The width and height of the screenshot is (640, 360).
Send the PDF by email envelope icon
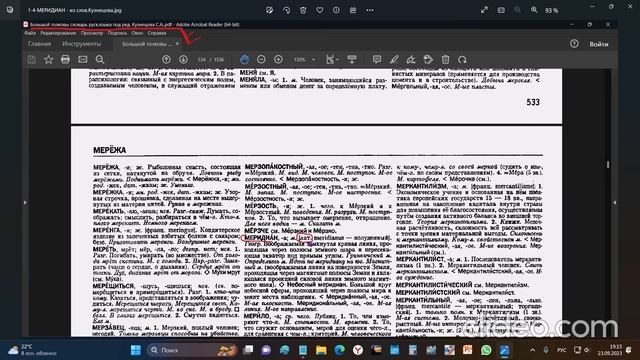coord(82,60)
